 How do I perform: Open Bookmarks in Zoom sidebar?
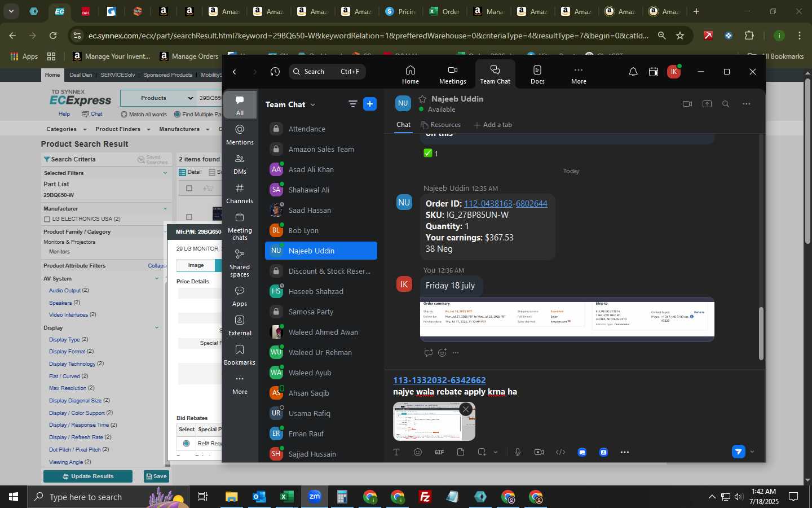pos(240,354)
